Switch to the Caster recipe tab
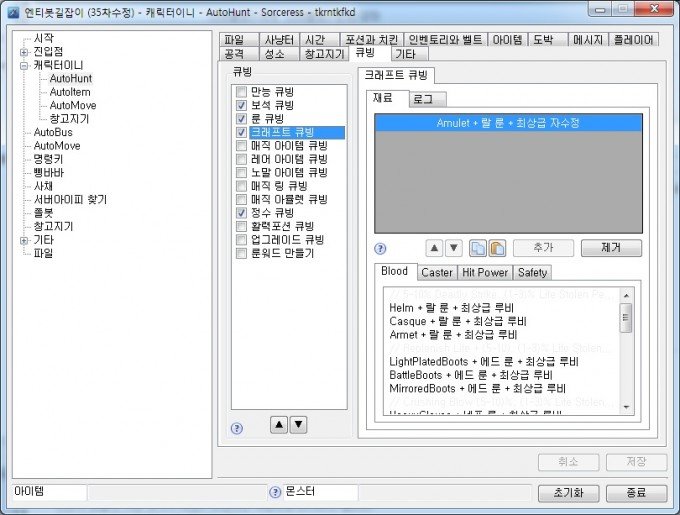The width and height of the screenshot is (680, 515). (x=436, y=272)
